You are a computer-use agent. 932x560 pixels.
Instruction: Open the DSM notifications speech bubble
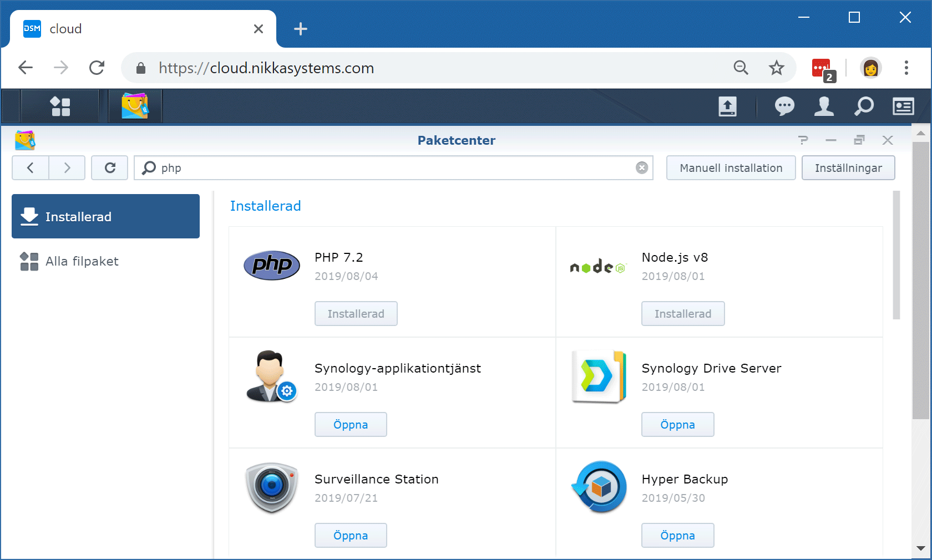[x=784, y=106]
